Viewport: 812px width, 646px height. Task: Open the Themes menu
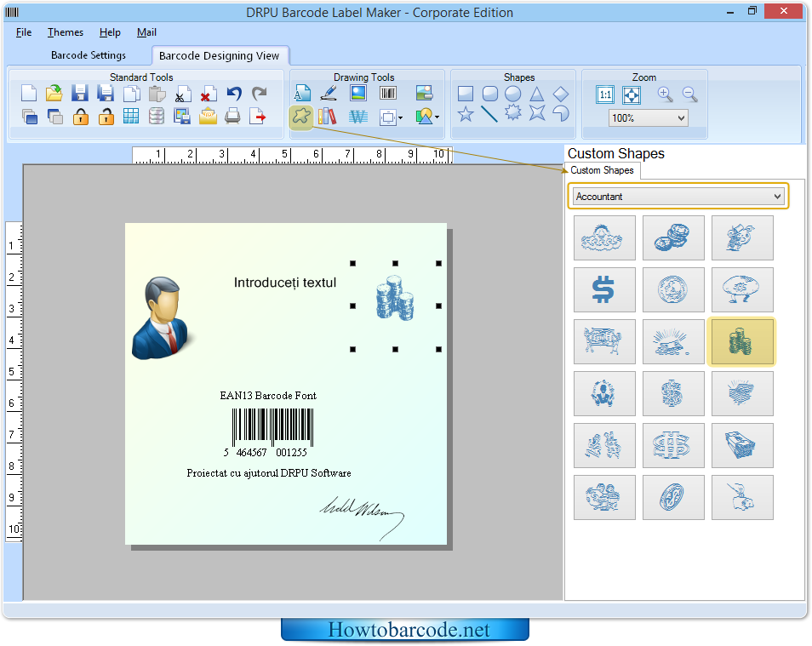[66, 32]
